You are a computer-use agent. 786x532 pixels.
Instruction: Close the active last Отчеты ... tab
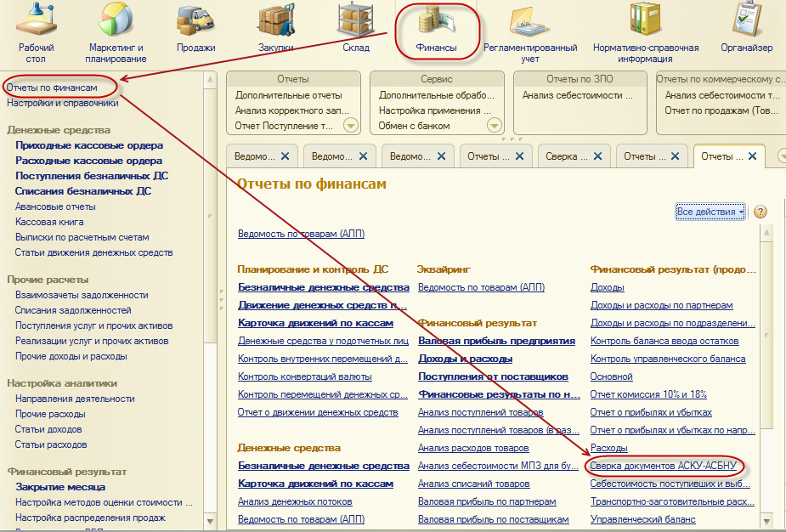click(752, 156)
